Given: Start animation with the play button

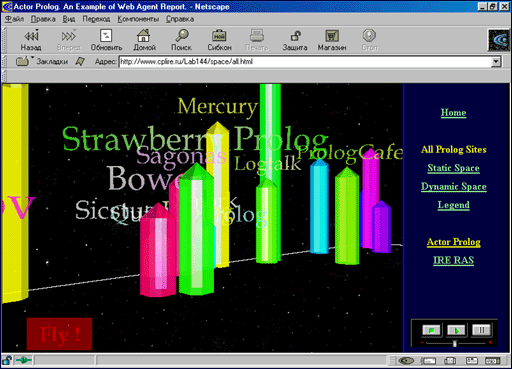Looking at the screenshot, I should [x=457, y=330].
